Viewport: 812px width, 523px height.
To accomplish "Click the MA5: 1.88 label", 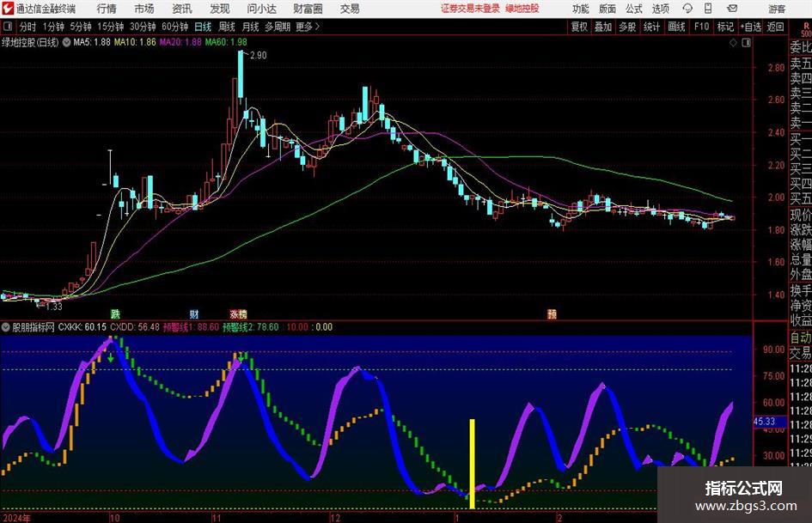I will 92,42.
